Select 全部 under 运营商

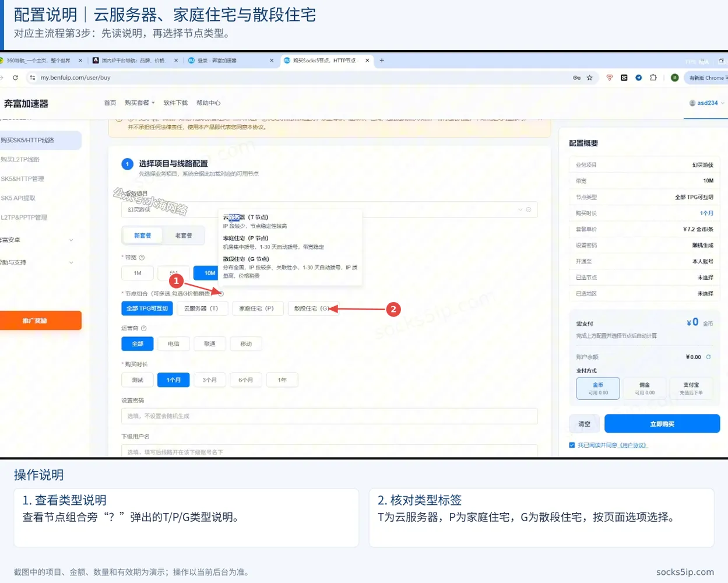click(x=138, y=344)
